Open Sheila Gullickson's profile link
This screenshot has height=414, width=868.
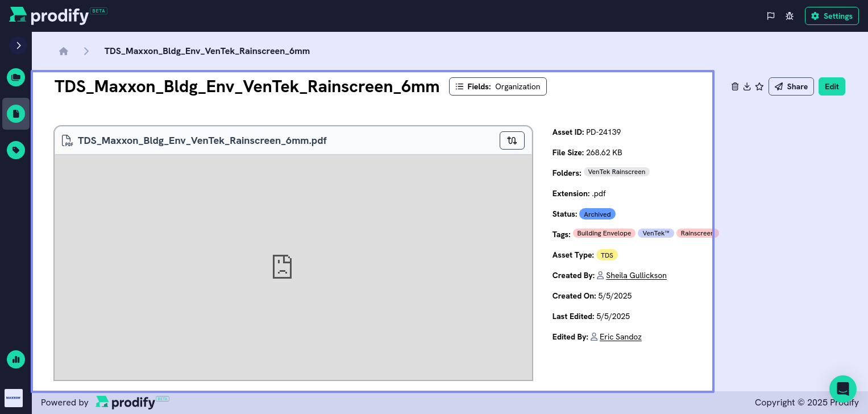[x=636, y=275]
